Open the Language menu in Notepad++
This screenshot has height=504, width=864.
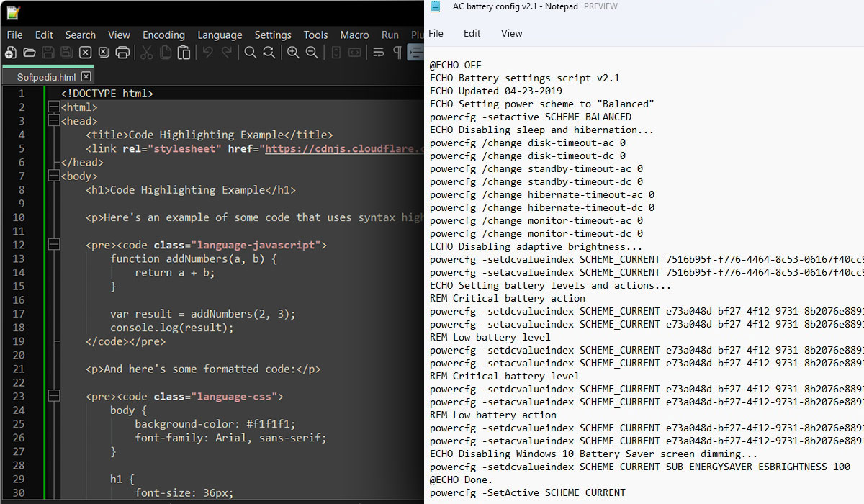(220, 35)
